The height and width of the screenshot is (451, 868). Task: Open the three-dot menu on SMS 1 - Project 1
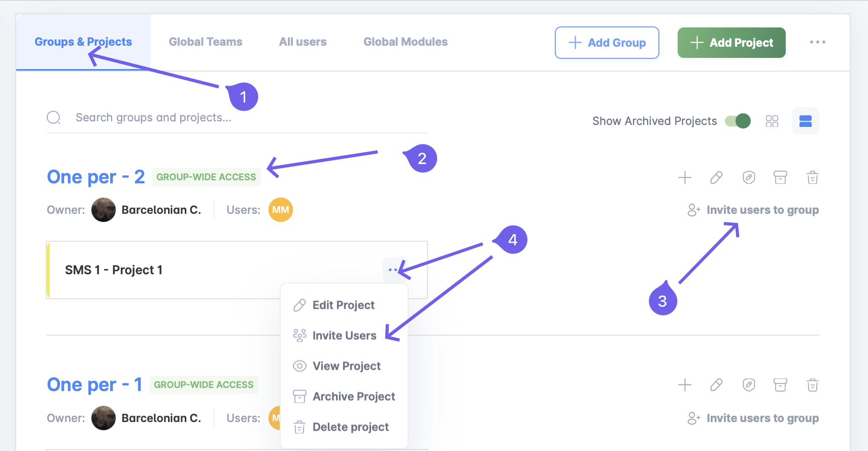click(x=392, y=270)
